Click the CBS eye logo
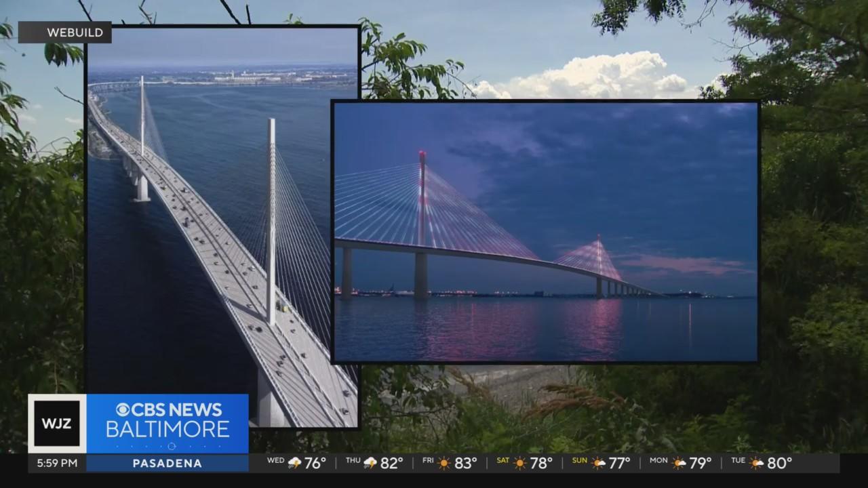Viewport: 868px width, 488px height. click(x=123, y=409)
